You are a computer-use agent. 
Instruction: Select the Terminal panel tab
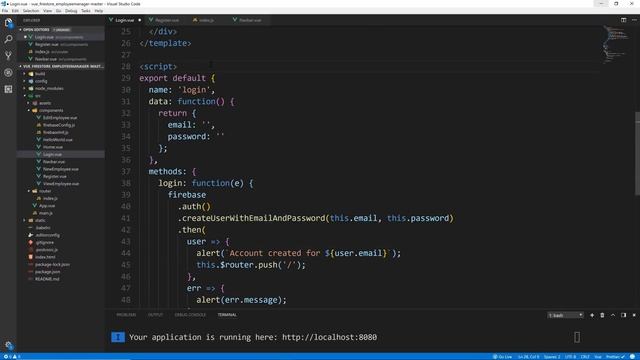click(227, 315)
